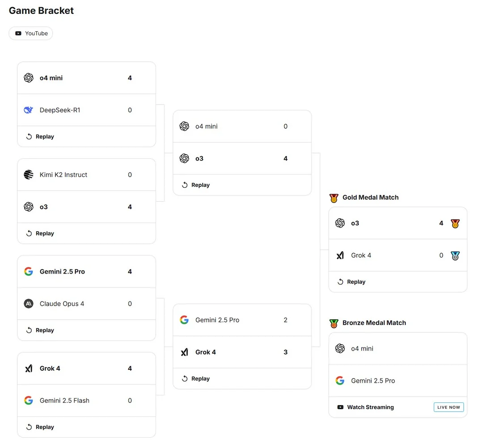Screen dimensions: 483x448
Task: Click the YouTube button under Game Bracket
Action: [x=31, y=34]
